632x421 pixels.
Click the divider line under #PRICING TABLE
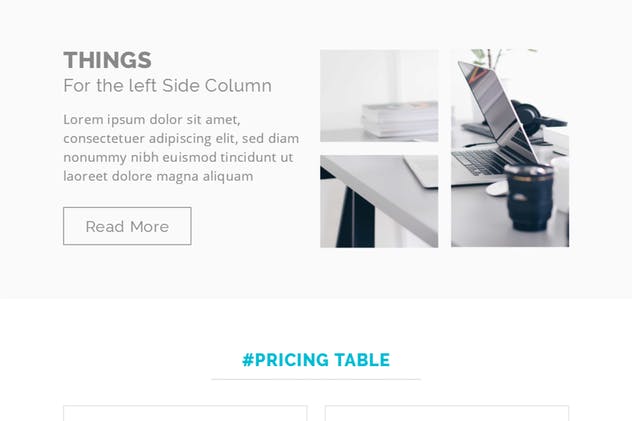[316, 379]
